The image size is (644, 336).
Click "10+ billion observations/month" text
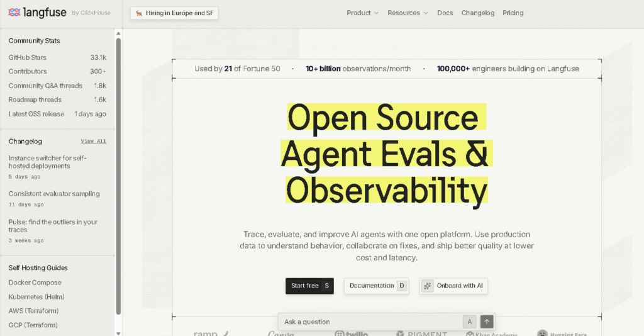point(358,69)
